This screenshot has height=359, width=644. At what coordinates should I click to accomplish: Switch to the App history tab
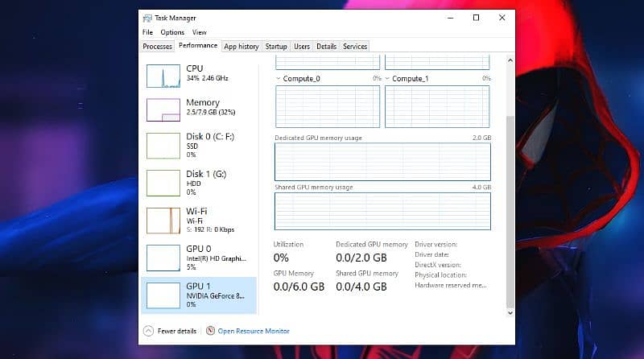coord(242,47)
